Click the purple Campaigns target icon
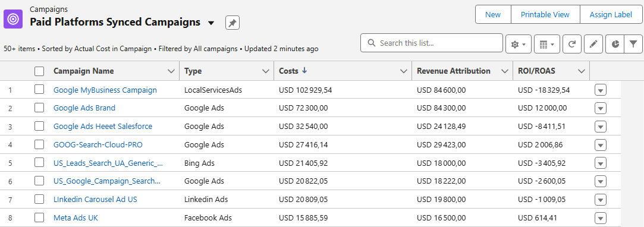 13,19
